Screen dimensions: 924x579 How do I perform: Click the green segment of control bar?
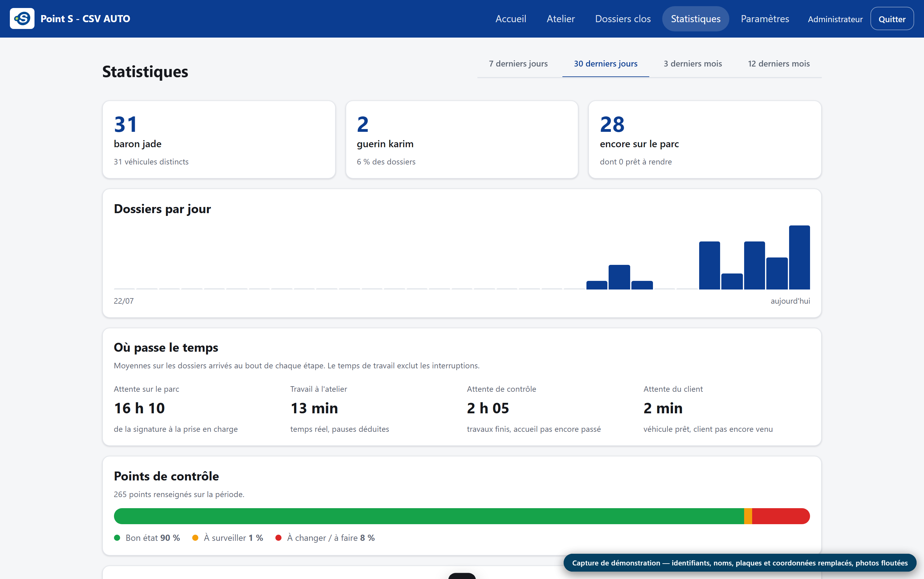[x=429, y=516]
